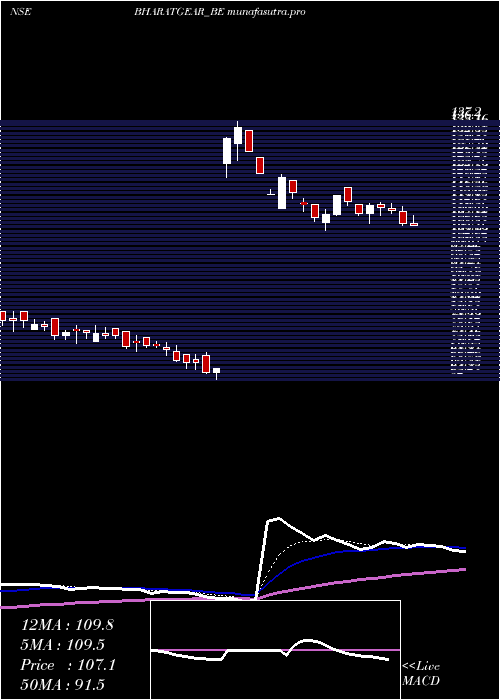
Task: Click the 5MA : 109.5 value
Action: [x=62, y=645]
